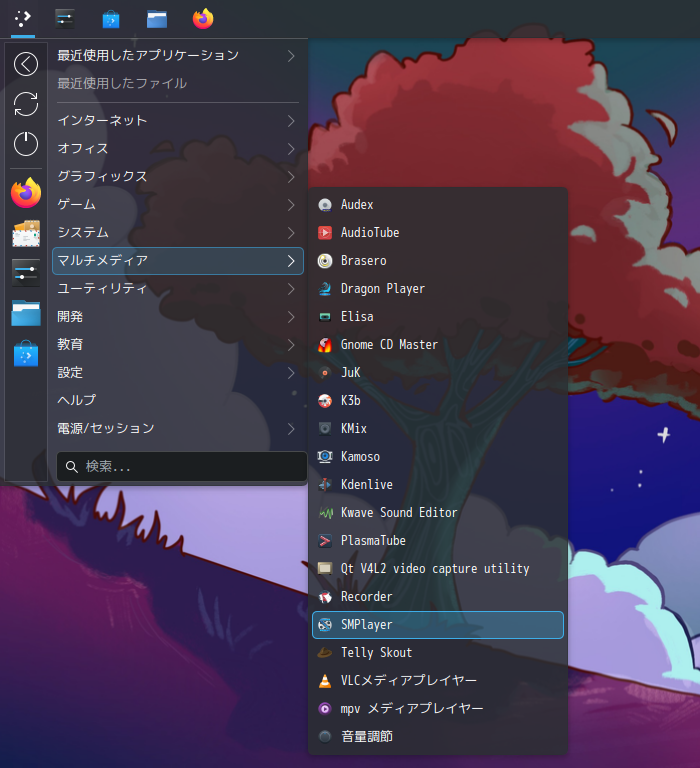This screenshot has height=768, width=700.
Task: Open Qt V4L2 video capture utility
Action: [438, 569]
